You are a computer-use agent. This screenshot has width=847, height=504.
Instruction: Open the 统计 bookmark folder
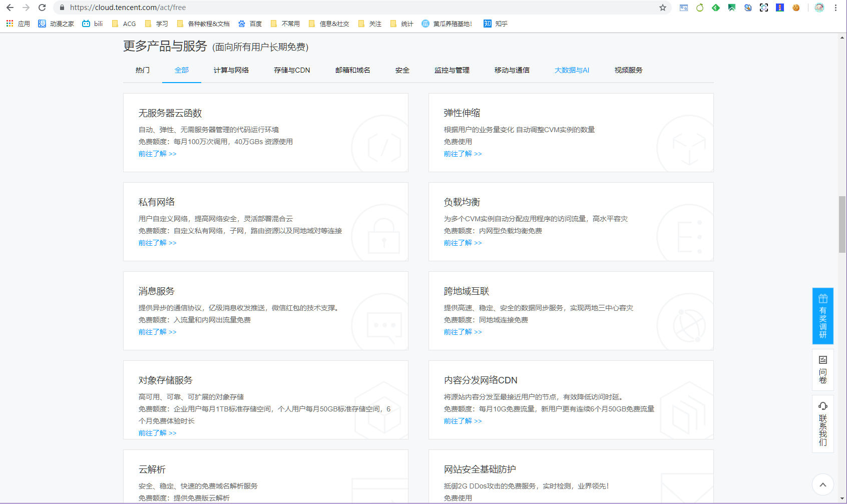(x=401, y=24)
